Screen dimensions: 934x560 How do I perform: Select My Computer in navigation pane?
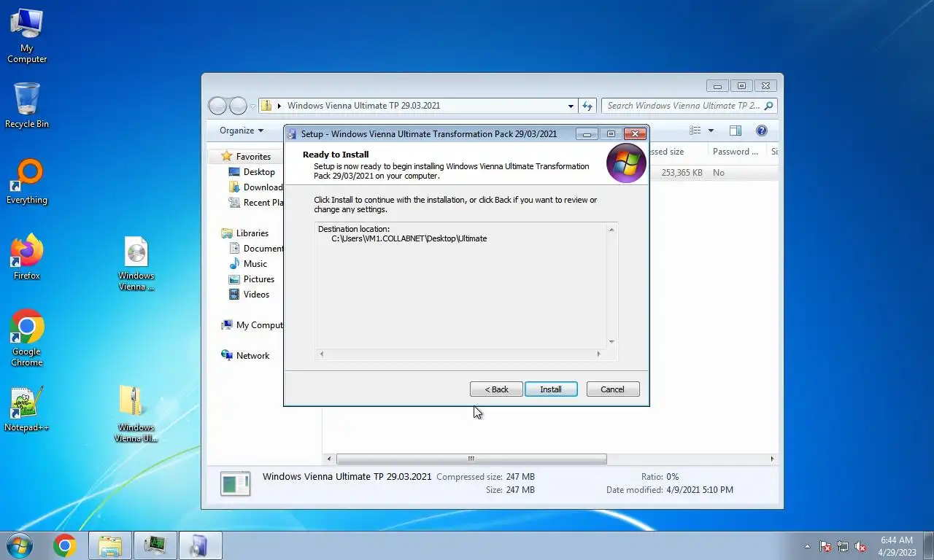click(252, 325)
